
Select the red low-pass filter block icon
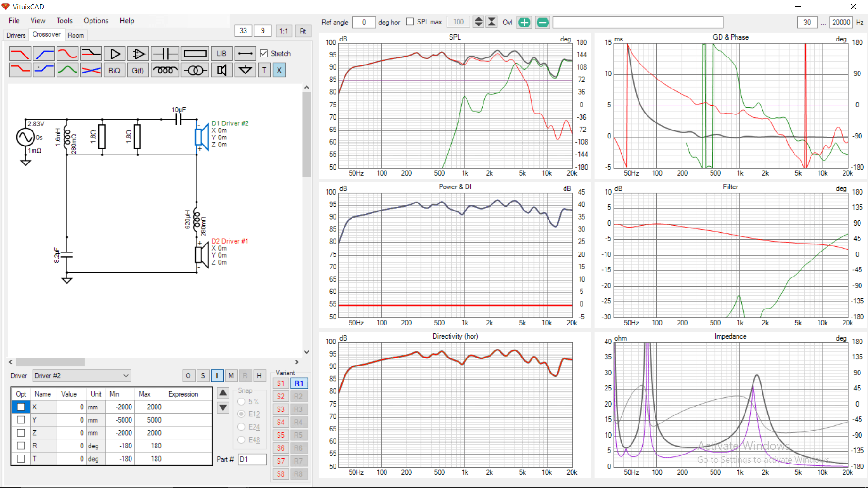pos(20,54)
